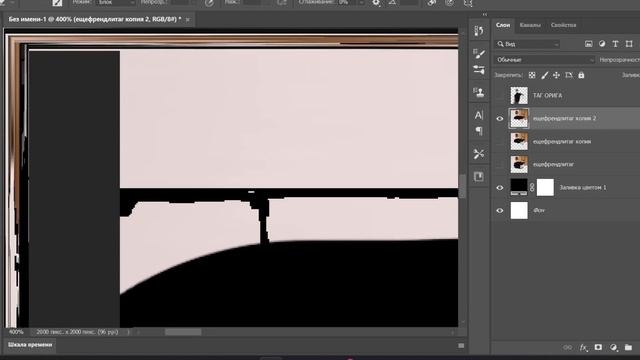This screenshot has width=640, height=360.
Task: Click the fx layer style button
Action: click(x=583, y=347)
